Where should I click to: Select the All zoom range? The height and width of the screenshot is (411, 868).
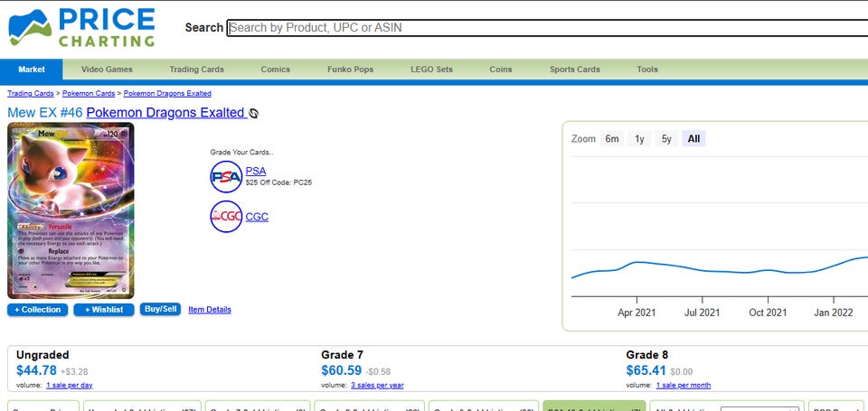[x=693, y=139]
